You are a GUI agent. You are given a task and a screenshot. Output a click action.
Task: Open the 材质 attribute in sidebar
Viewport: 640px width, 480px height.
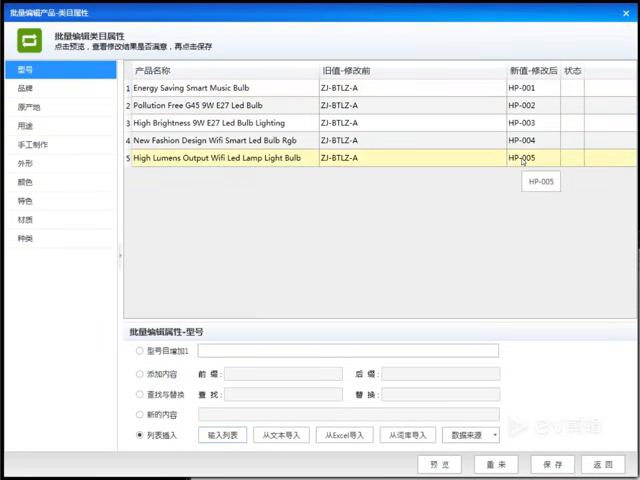click(x=61, y=220)
